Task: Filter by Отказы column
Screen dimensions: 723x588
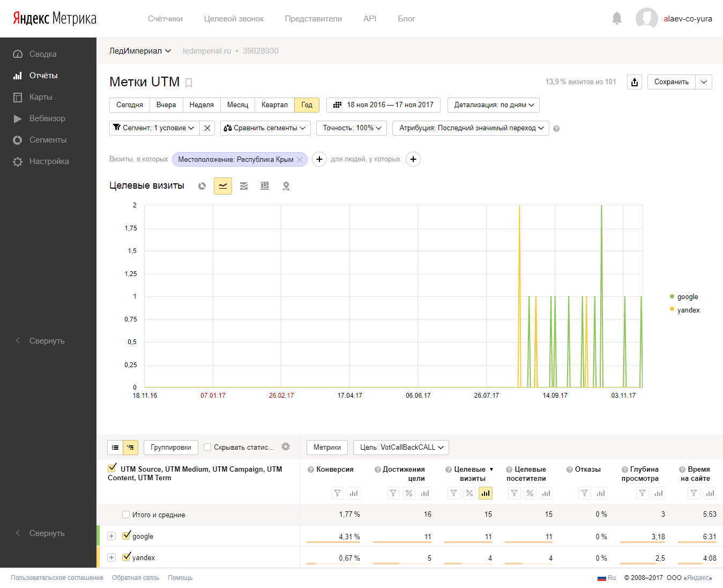Action: 584,493
